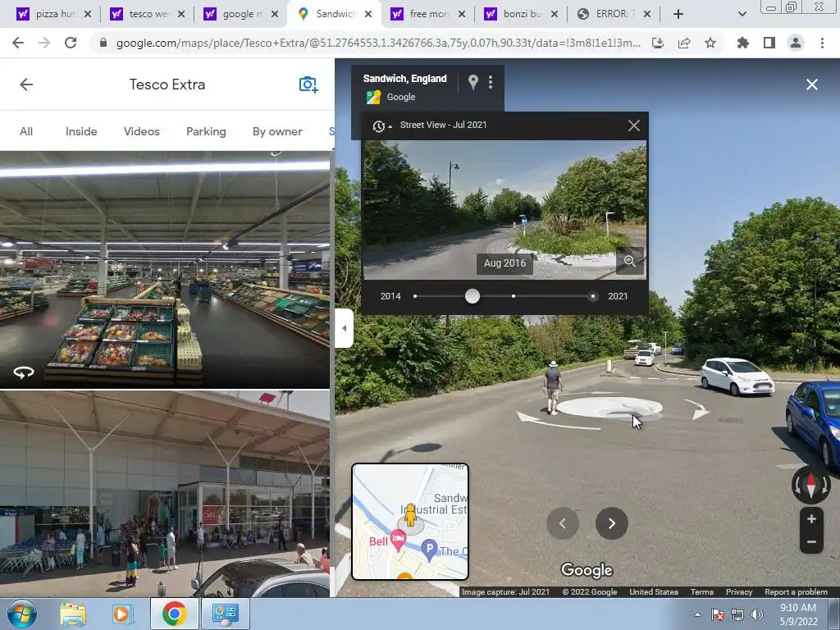This screenshot has width=840, height=630.
Task: Open the share page icon in address bar
Action: coord(684,43)
